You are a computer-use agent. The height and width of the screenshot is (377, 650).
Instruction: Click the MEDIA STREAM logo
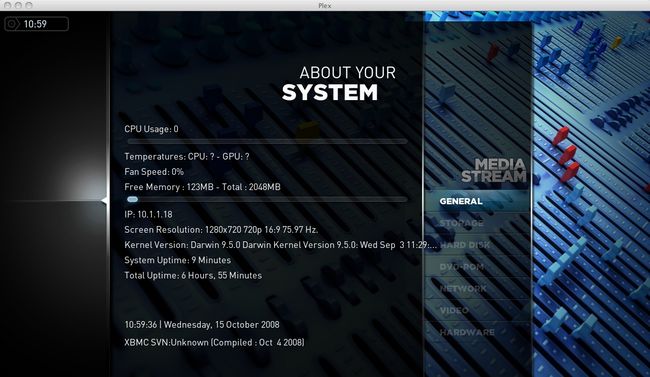(494, 170)
